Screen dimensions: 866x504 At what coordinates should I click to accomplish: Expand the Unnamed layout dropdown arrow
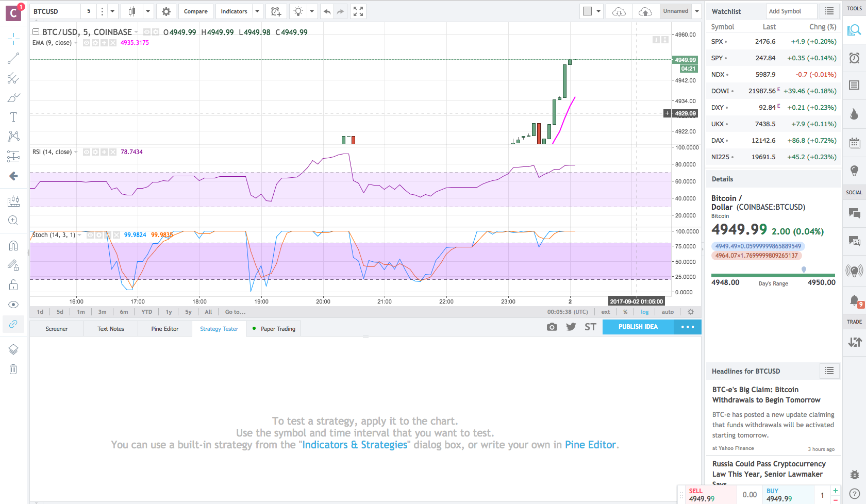click(x=696, y=11)
